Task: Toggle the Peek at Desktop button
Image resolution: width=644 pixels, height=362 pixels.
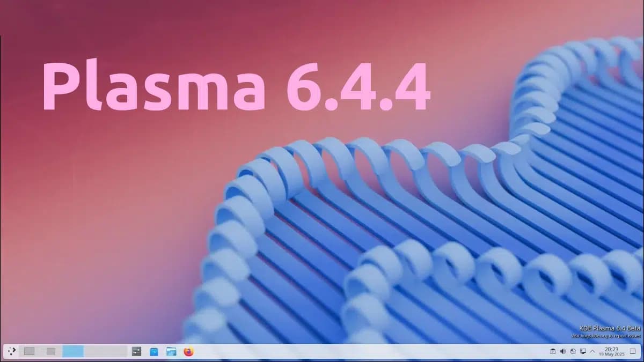Action: (632, 351)
